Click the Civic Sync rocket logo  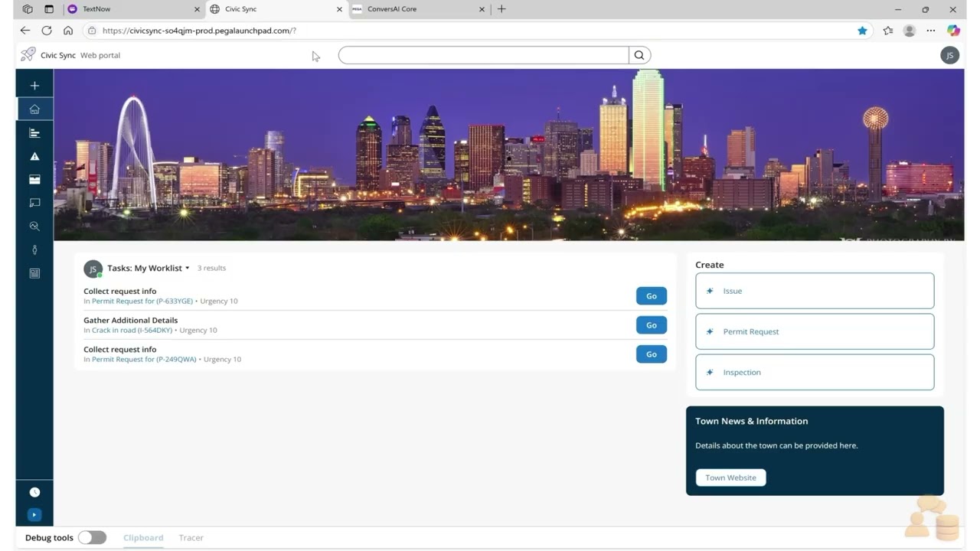[x=28, y=54]
